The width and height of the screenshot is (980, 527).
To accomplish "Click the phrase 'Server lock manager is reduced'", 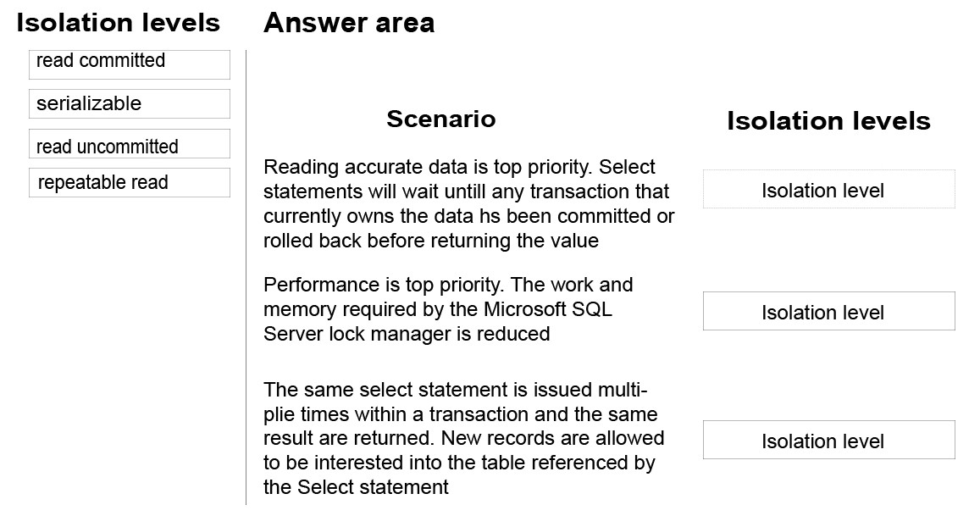I will click(407, 334).
